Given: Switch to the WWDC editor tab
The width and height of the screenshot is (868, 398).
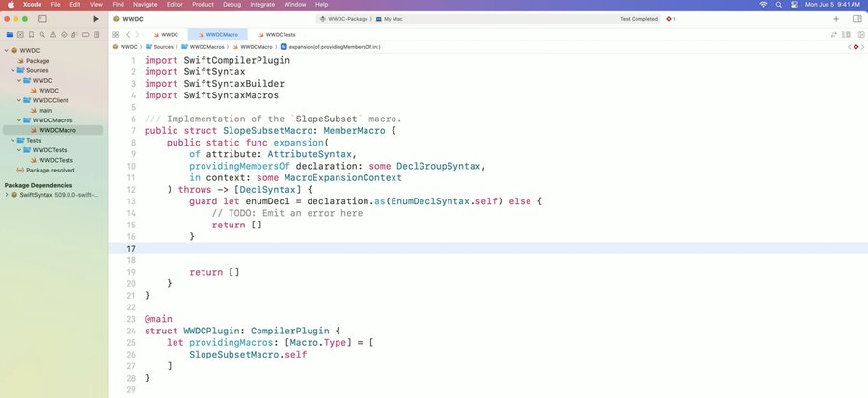Looking at the screenshot, I should click(166, 35).
